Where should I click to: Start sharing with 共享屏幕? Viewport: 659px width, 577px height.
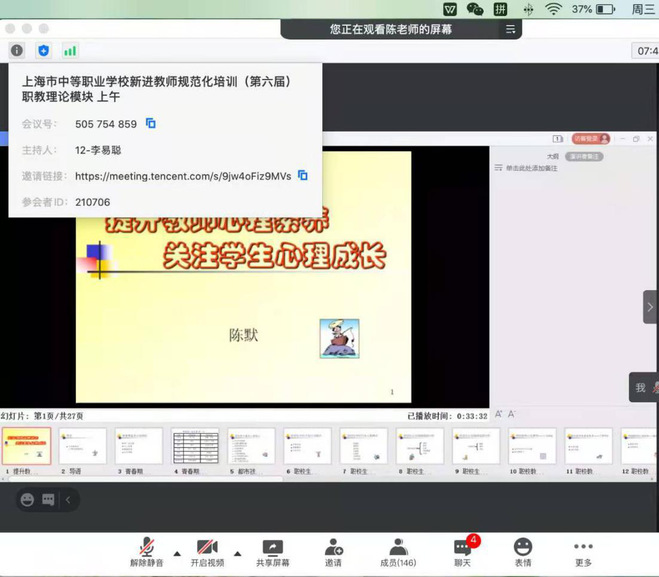(272, 552)
